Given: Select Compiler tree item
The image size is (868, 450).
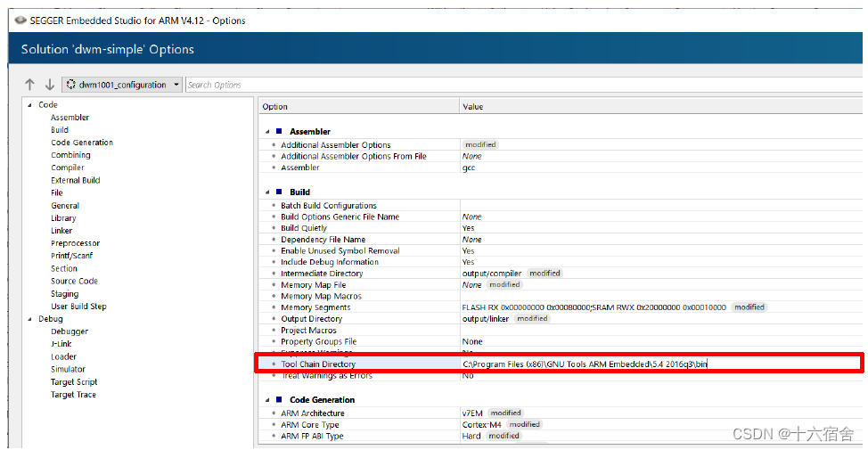Looking at the screenshot, I should pos(68,168).
